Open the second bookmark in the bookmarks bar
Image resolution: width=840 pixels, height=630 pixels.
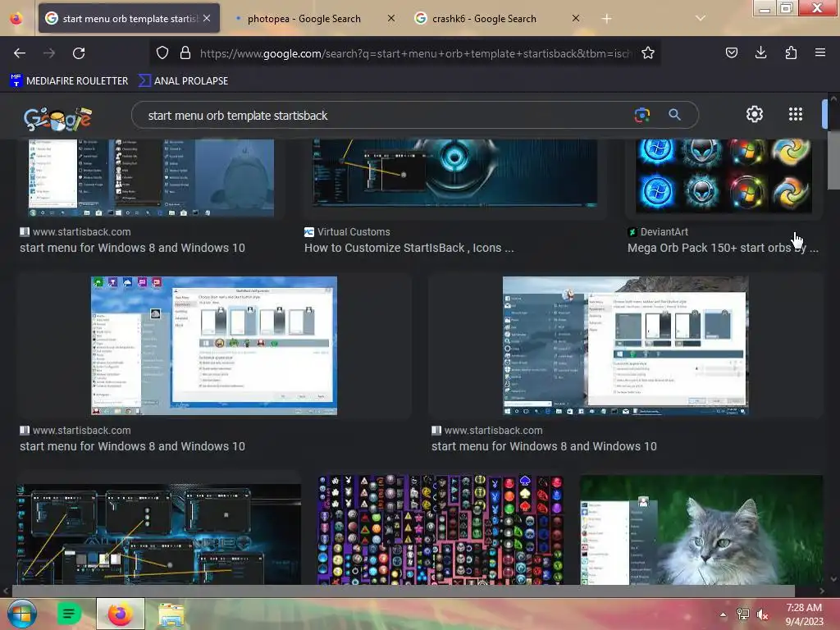pyautogui.click(x=183, y=81)
